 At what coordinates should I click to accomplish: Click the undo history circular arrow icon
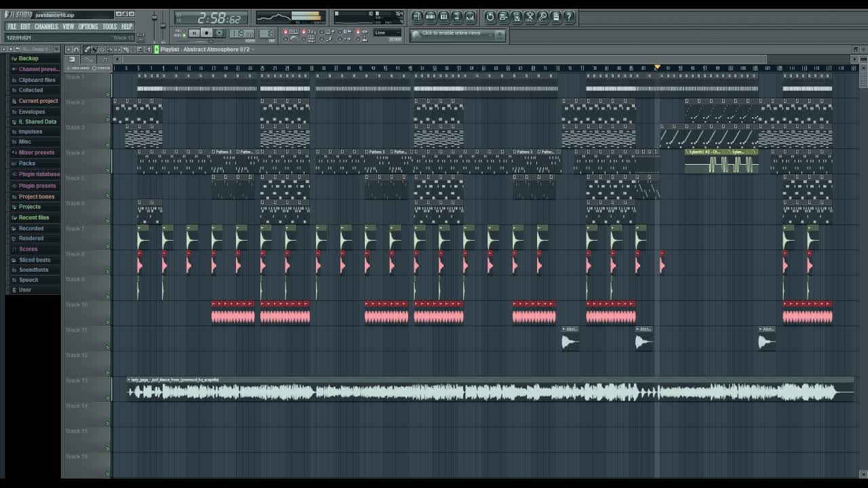point(490,17)
